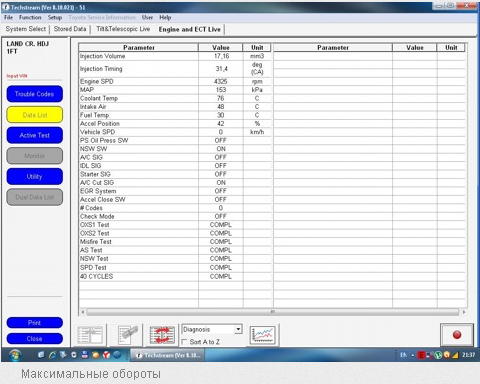
Task: Click the horizontal scrollbar under the data table
Action: (x=272, y=312)
